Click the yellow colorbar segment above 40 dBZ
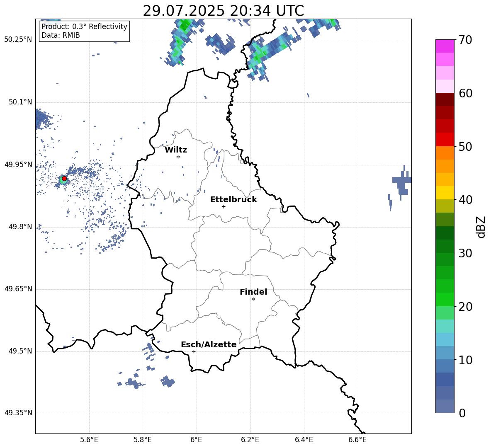The image size is (491, 448). pos(445,193)
